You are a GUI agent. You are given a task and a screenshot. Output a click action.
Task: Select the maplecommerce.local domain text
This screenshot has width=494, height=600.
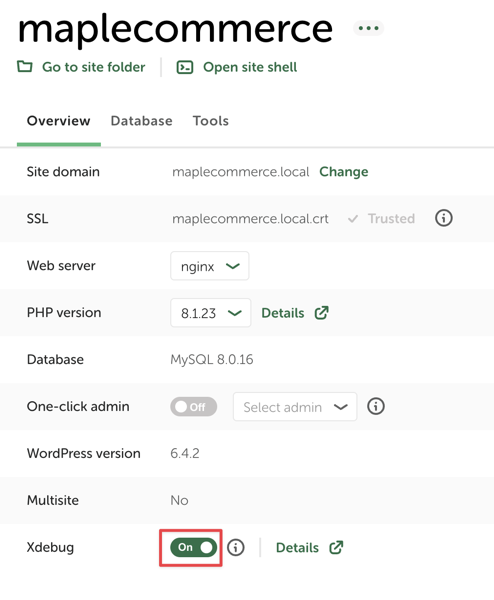coord(241,172)
